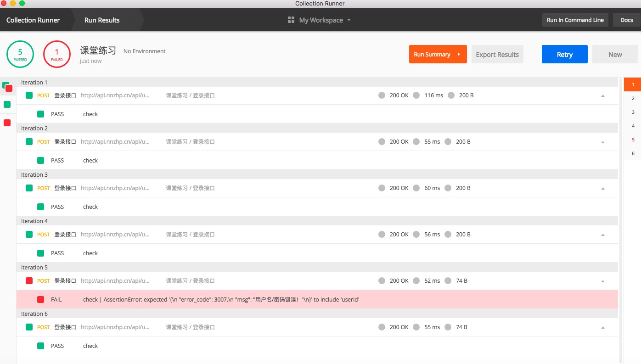Jump to iteration 5 in the right navigator
Screen dimensions: 641x364
point(633,140)
